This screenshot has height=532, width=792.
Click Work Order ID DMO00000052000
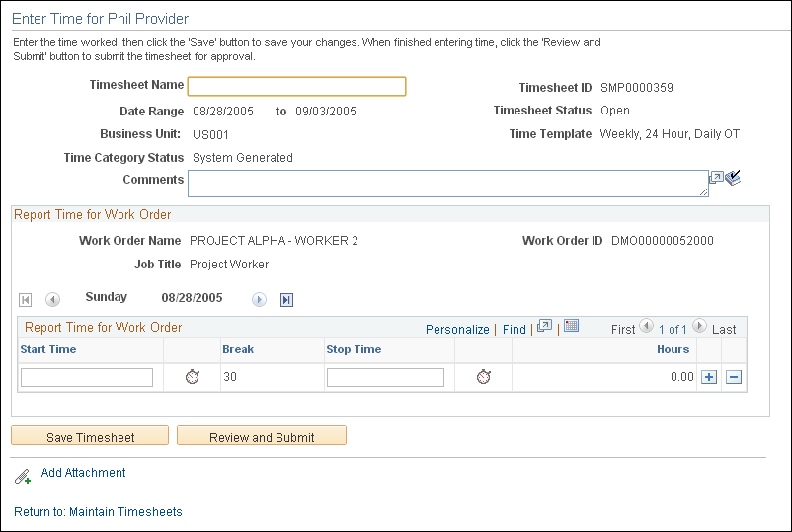point(663,240)
